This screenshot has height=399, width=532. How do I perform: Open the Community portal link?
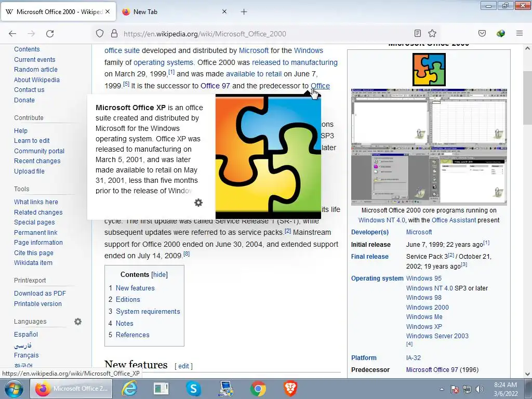(39, 151)
